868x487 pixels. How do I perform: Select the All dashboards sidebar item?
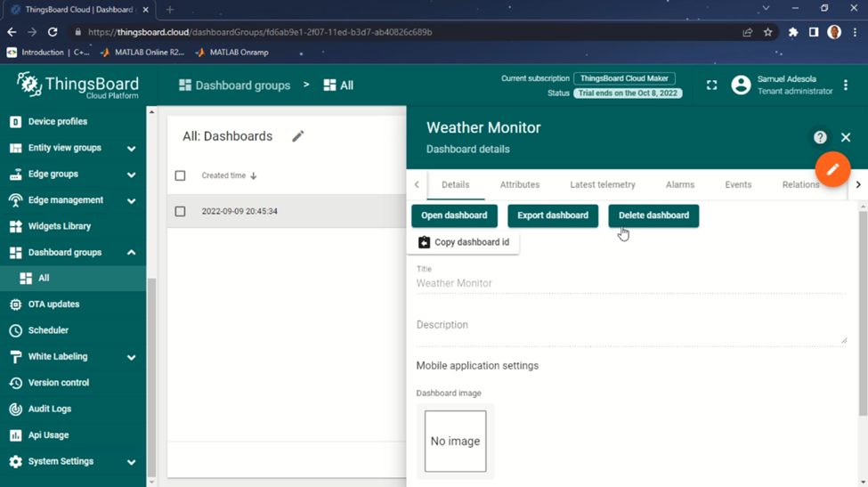pos(72,278)
